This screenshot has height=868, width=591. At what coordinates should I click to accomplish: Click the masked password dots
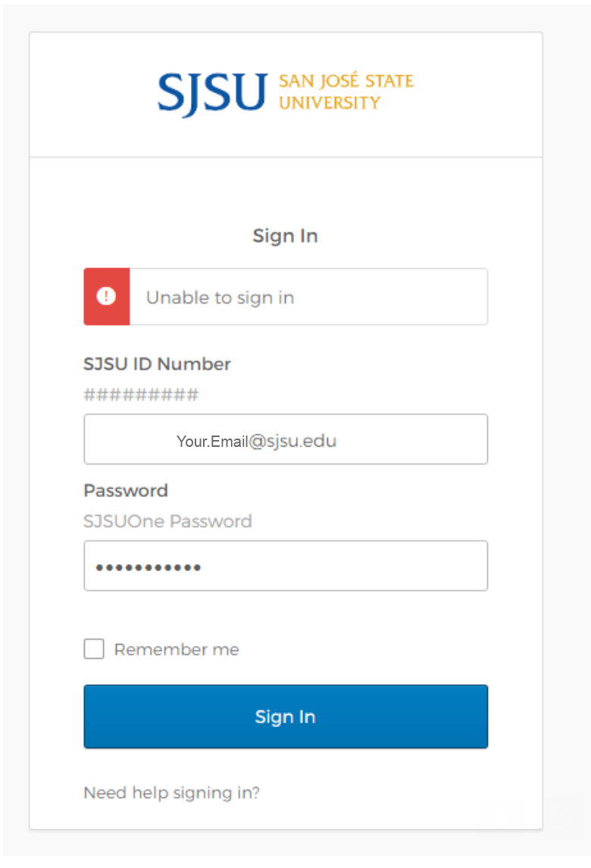click(148, 567)
